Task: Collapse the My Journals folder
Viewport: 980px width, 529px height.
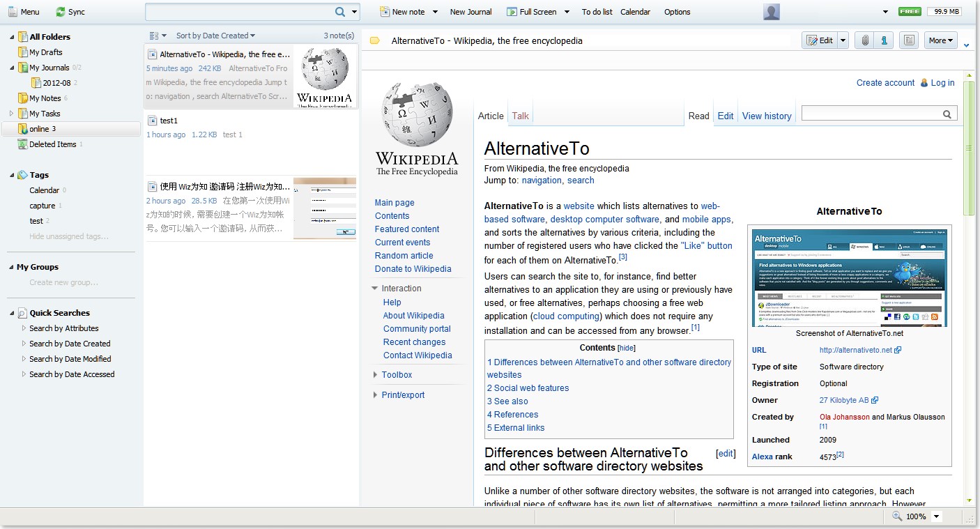Action: coord(12,68)
